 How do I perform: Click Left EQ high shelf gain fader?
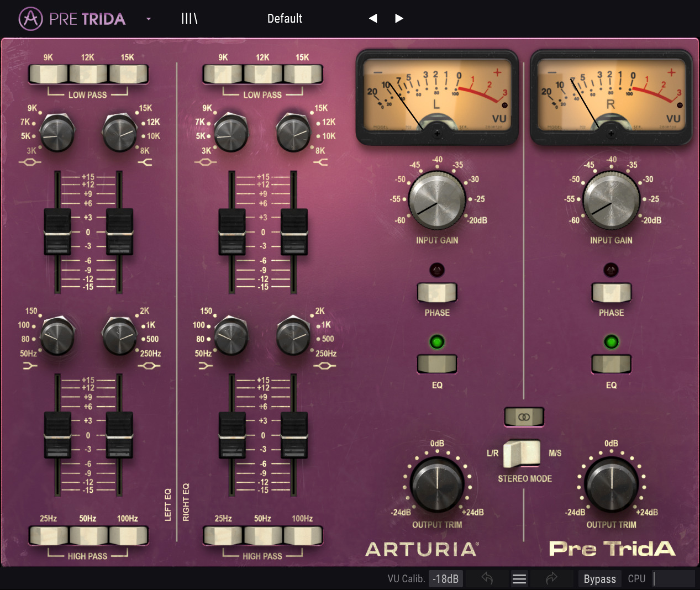[x=120, y=231]
